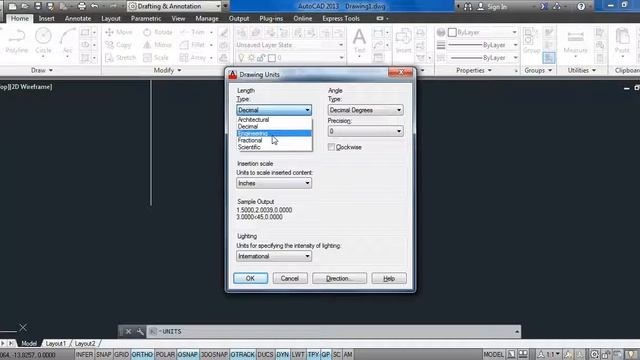The image size is (640, 360).
Task: Choose Scientific from the length type list
Action: pos(274,147)
